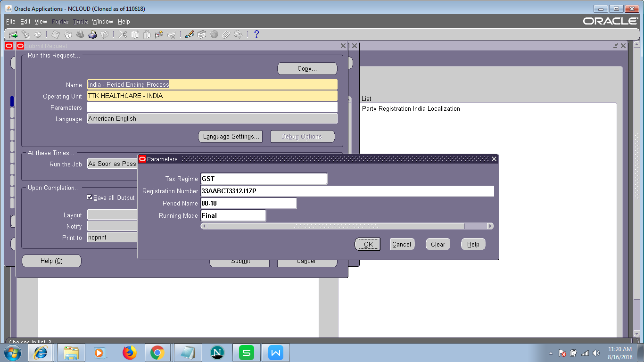Open the Edit menu

pos(25,22)
